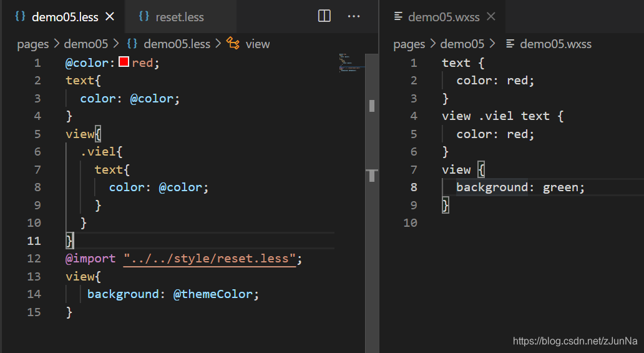Select the demo05.wxss tab

coord(444,17)
